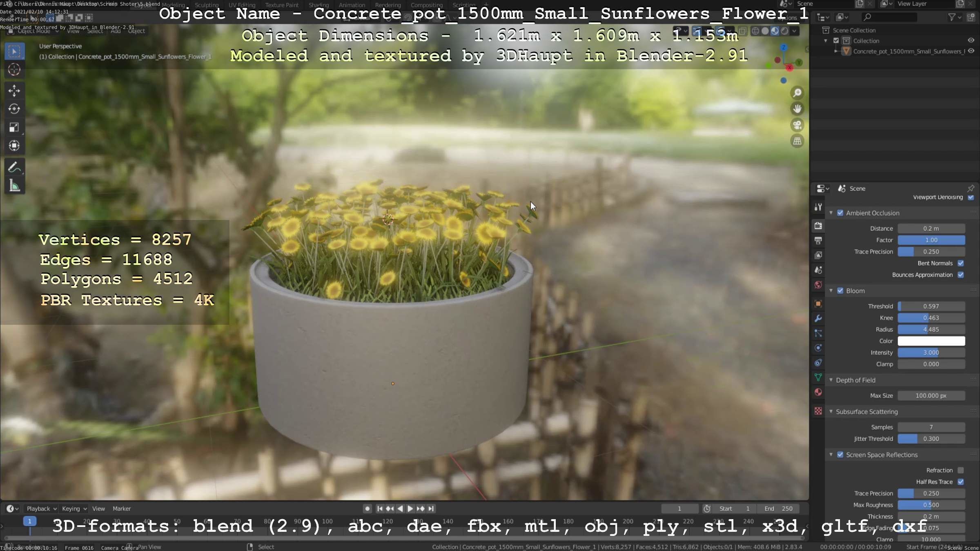The width and height of the screenshot is (980, 551).
Task: Toggle the Bloom checkbox
Action: (x=840, y=291)
